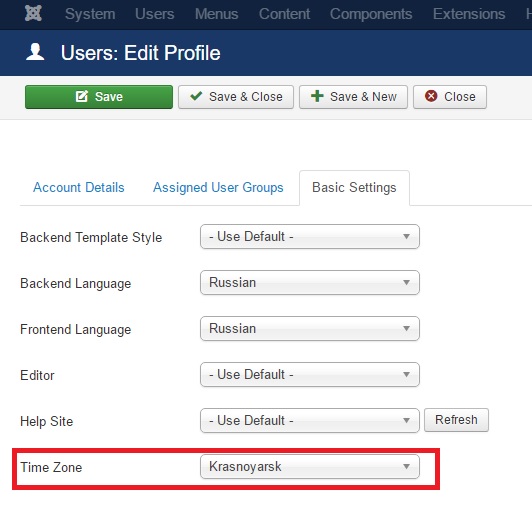
Task: Click Save & Close button
Action: tap(236, 97)
